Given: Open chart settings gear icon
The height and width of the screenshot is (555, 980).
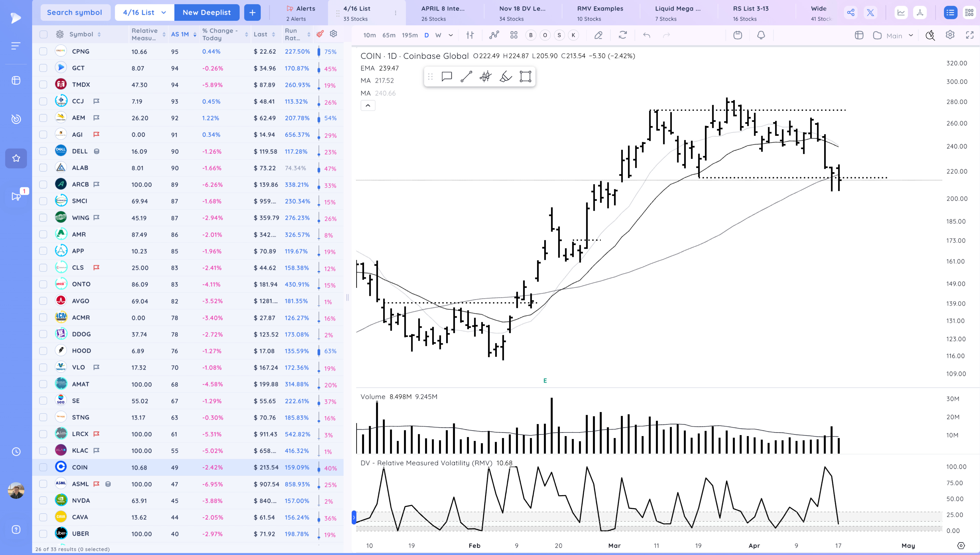Looking at the screenshot, I should coord(950,35).
